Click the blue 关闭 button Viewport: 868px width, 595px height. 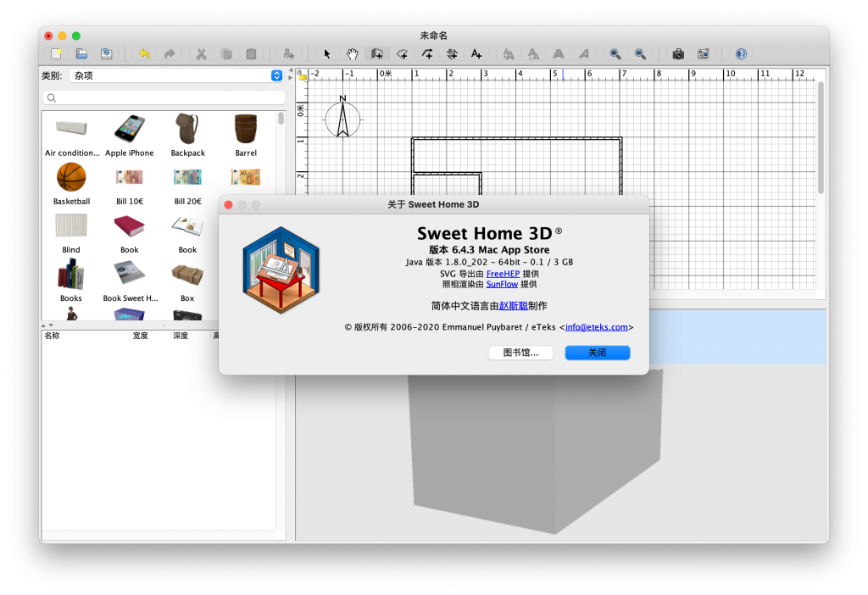tap(598, 353)
